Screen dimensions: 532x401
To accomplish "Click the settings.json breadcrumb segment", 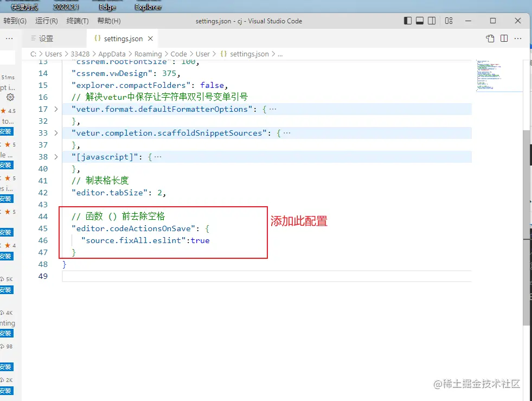I will (249, 54).
